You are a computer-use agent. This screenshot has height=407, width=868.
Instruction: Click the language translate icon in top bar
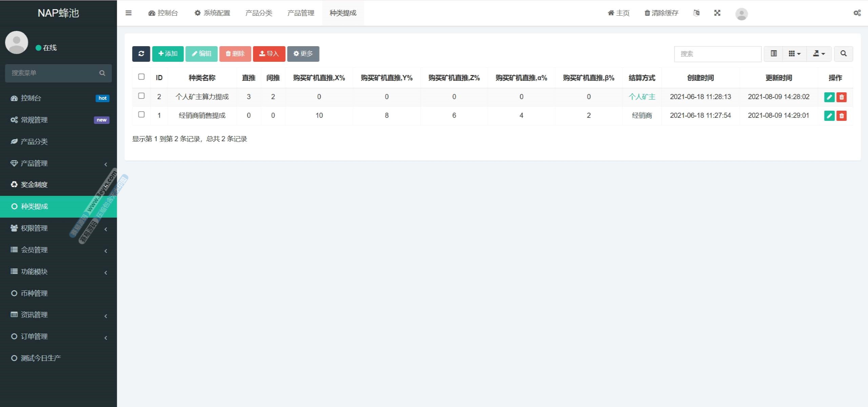pos(696,13)
